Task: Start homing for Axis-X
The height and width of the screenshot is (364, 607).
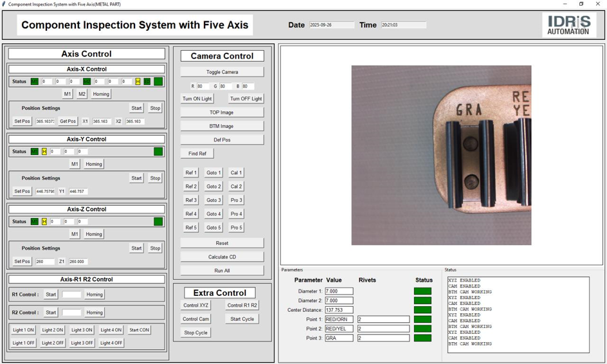Action: (101, 94)
